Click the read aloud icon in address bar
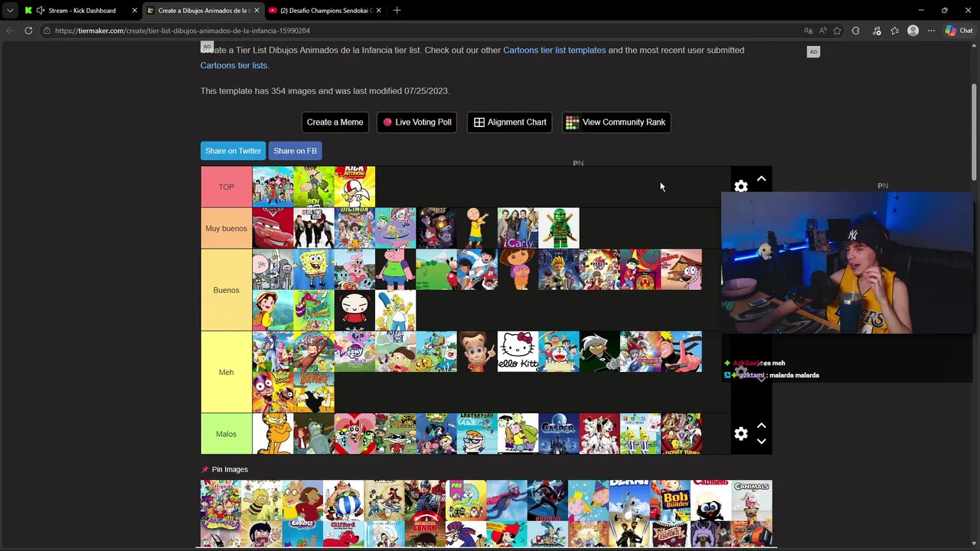980x551 pixels. pyautogui.click(x=822, y=31)
